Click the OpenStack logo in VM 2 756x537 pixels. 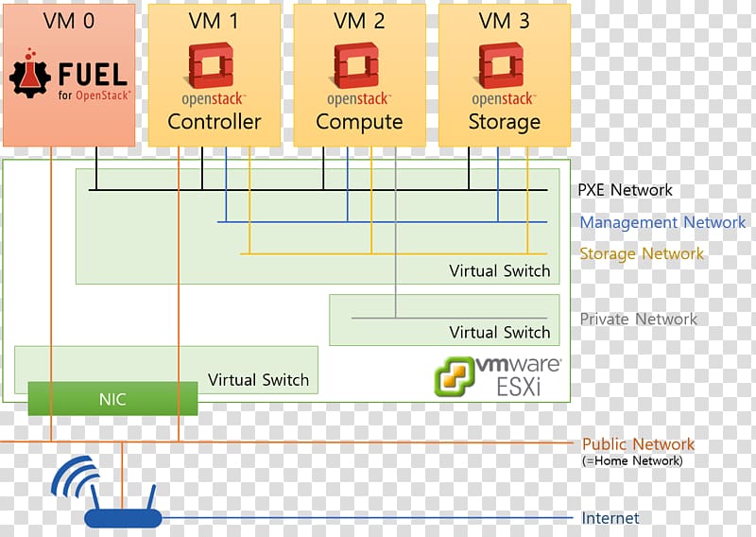coord(359,75)
